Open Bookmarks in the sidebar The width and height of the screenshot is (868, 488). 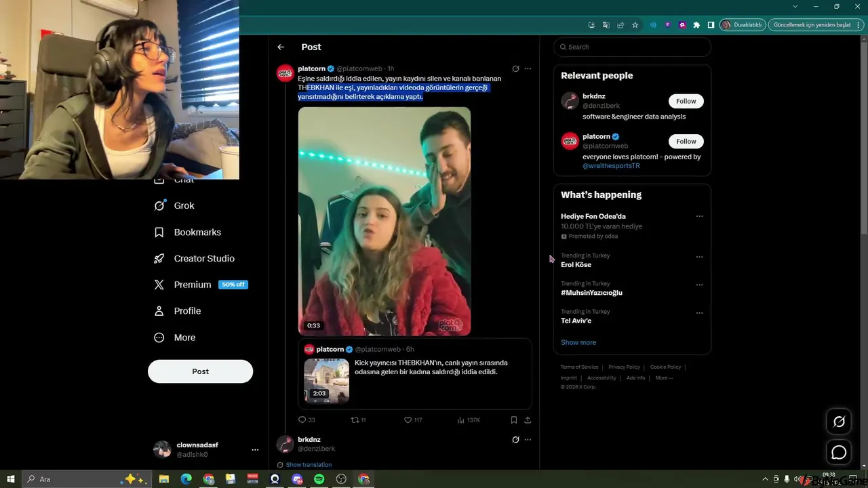188,232
